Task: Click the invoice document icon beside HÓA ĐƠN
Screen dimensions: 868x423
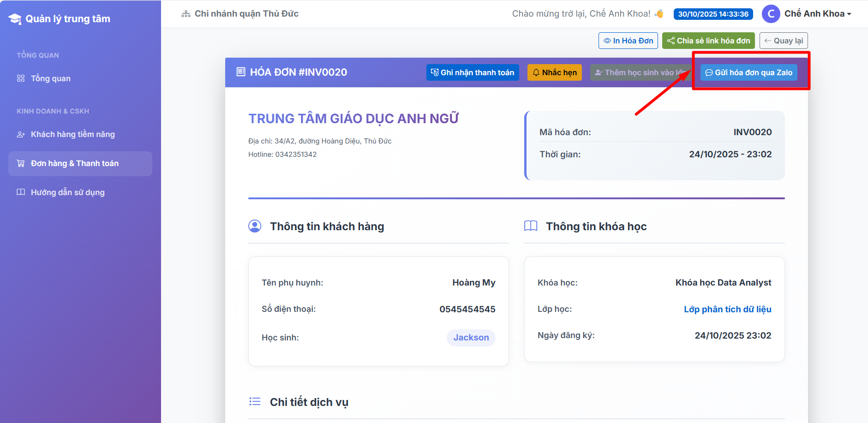Action: point(240,72)
